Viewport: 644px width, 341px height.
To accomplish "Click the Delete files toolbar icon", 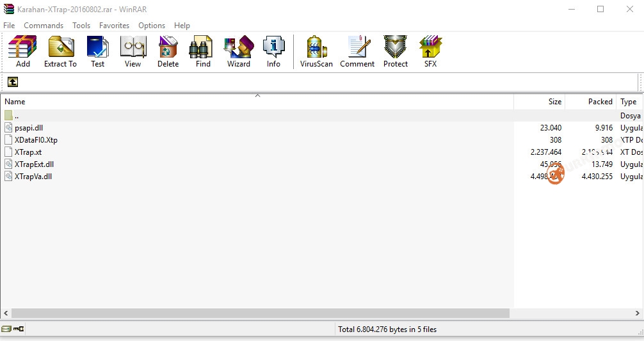I will pos(168,46).
